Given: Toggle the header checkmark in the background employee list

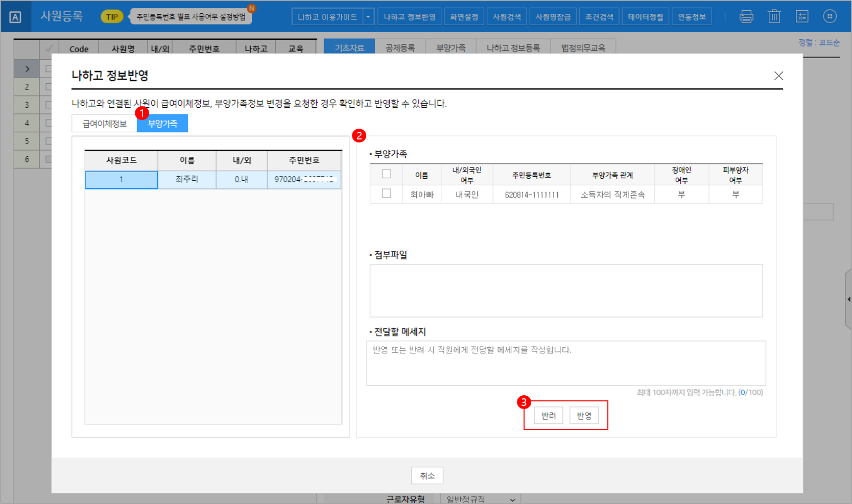Looking at the screenshot, I should coord(49,49).
